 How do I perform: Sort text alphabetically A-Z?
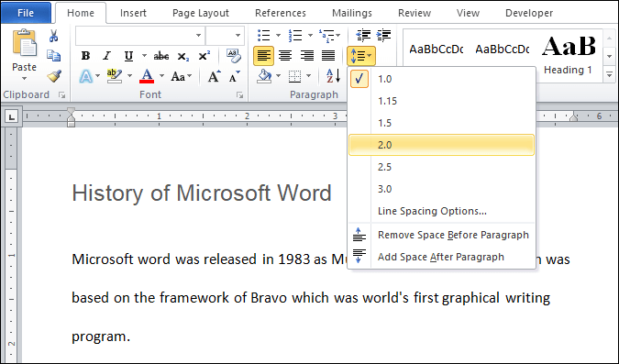point(333,75)
